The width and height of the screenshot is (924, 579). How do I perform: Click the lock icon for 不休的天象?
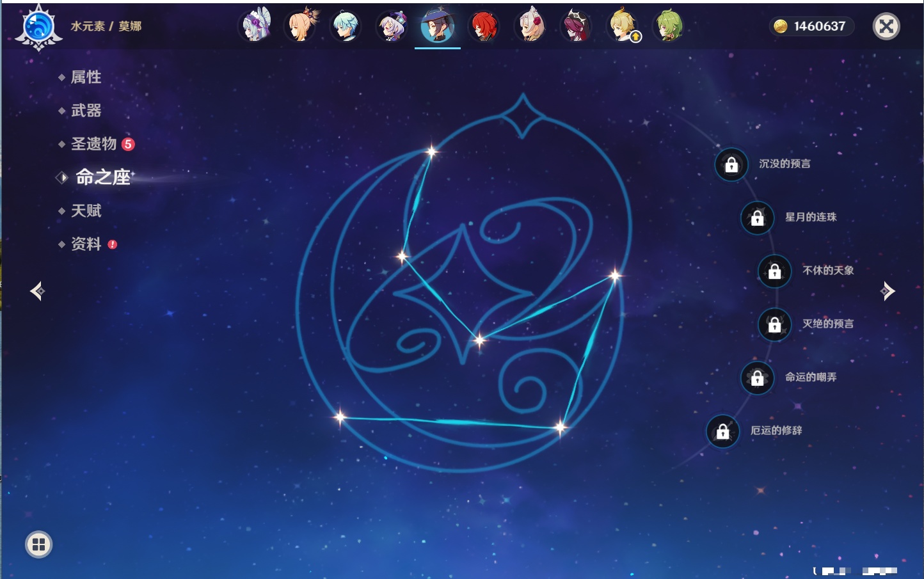tap(774, 271)
